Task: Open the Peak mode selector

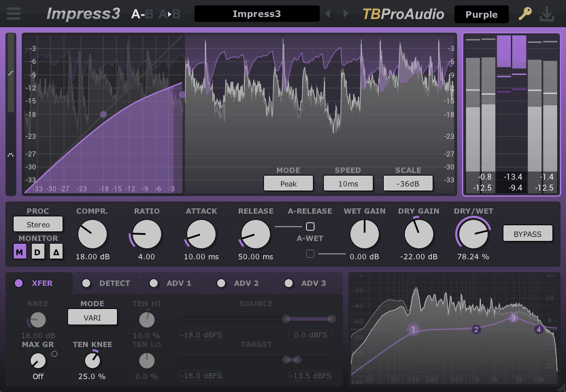Action: pyautogui.click(x=288, y=183)
